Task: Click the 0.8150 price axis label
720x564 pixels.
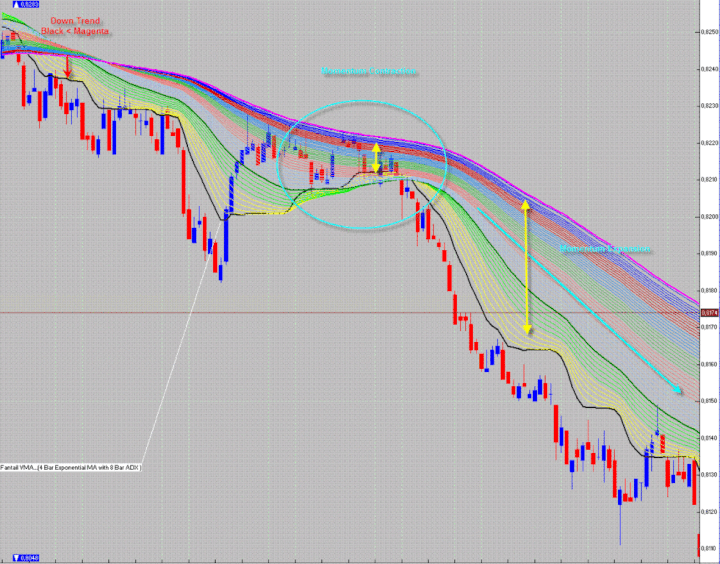Action: (x=709, y=400)
